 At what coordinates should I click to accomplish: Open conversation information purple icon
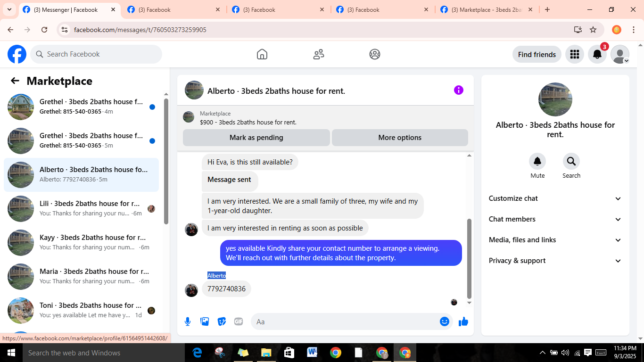click(459, 90)
